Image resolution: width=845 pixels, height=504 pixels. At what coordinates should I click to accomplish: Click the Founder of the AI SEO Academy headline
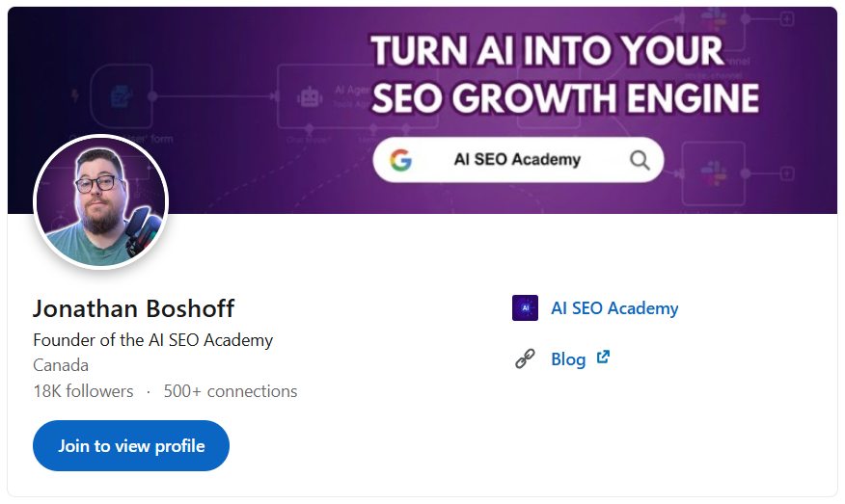152,340
